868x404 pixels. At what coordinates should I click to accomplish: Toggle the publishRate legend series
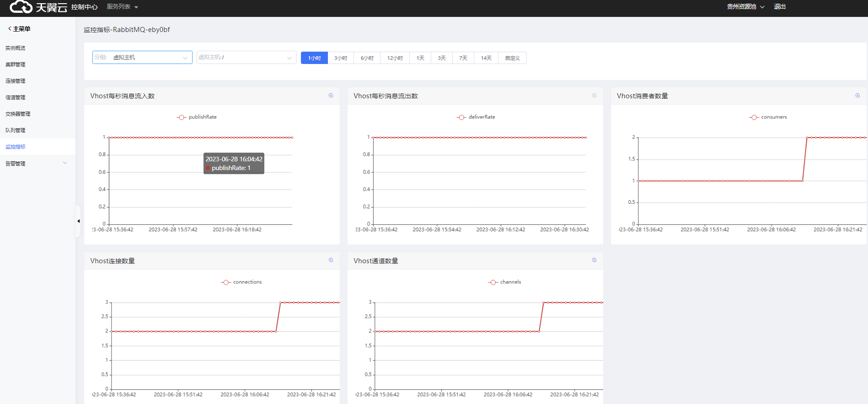coord(197,117)
